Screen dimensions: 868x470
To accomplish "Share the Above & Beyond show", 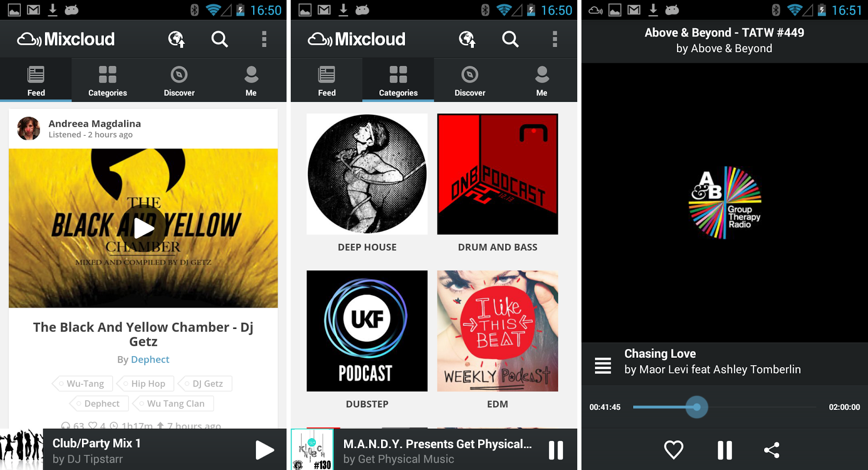I will click(x=772, y=450).
